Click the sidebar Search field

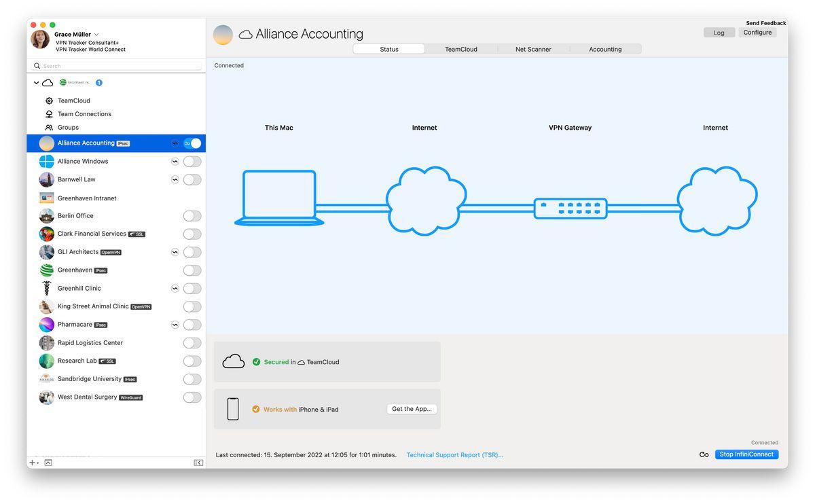point(117,66)
